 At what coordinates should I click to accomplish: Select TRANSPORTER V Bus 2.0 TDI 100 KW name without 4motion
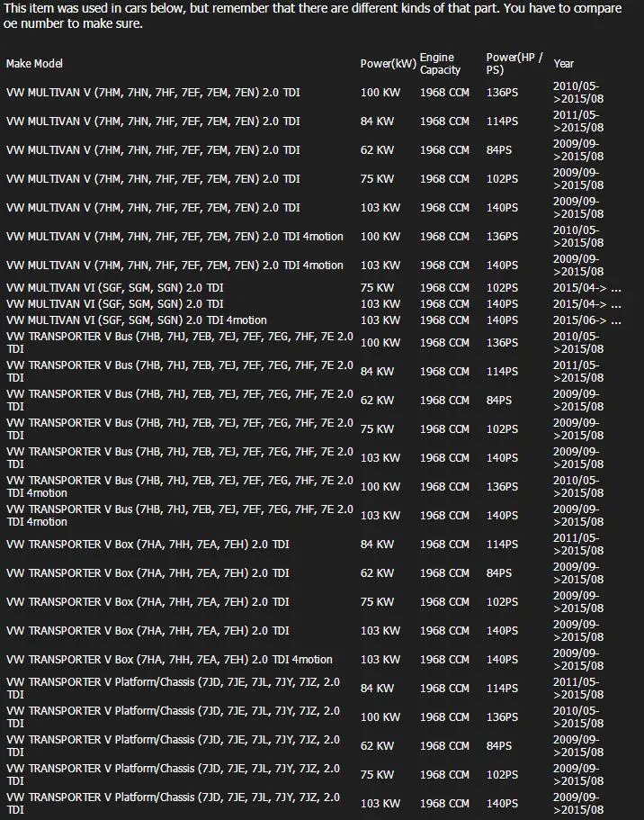click(x=180, y=343)
